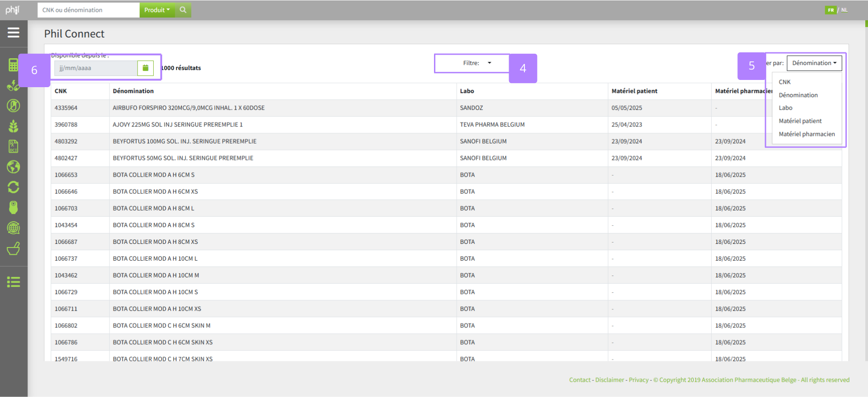Open the hamburger menu icon
This screenshot has width=868, height=397.
pos(14,33)
